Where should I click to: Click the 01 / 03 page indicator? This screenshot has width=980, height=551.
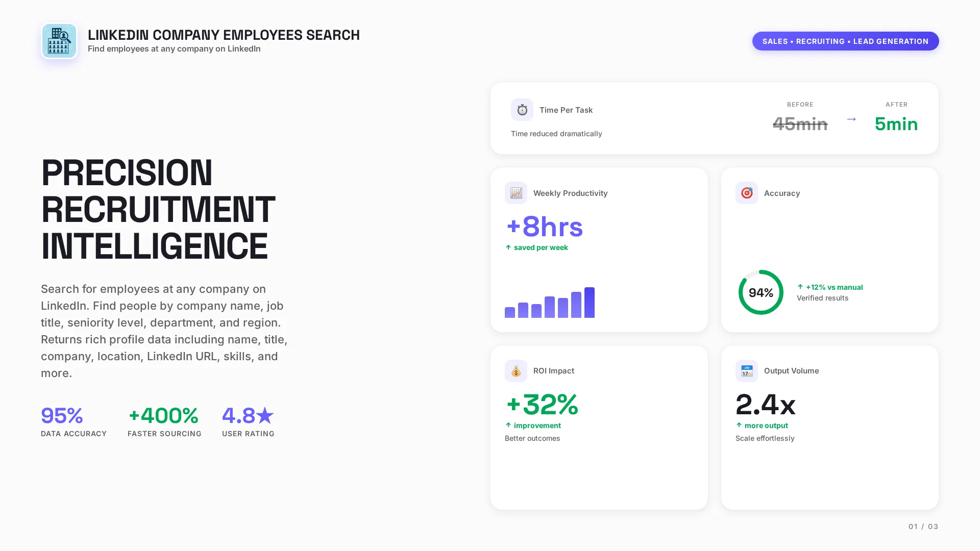(923, 527)
